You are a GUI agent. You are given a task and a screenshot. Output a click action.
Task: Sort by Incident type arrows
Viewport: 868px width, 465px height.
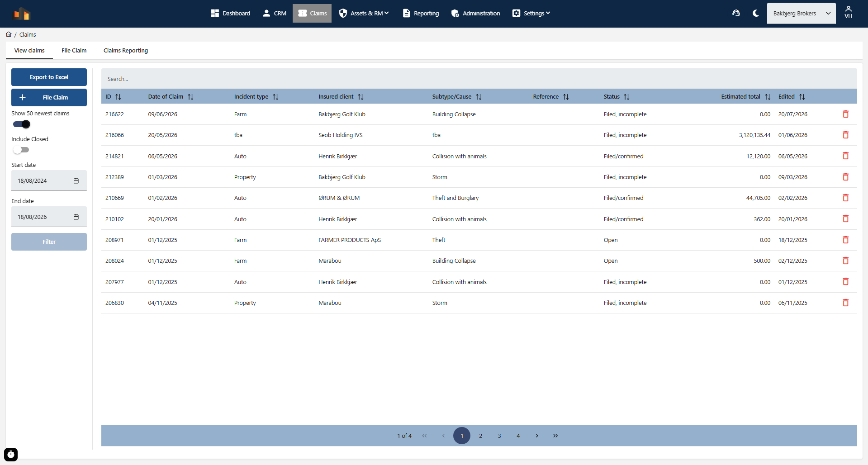[x=275, y=97]
